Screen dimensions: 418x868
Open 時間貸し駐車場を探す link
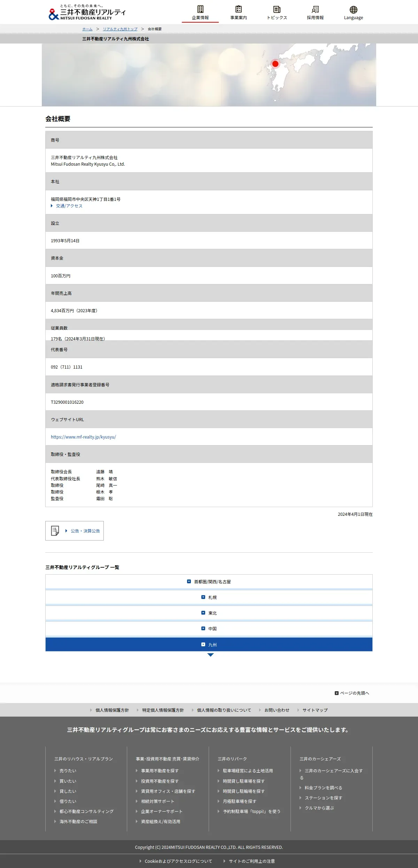pyautogui.click(x=244, y=781)
